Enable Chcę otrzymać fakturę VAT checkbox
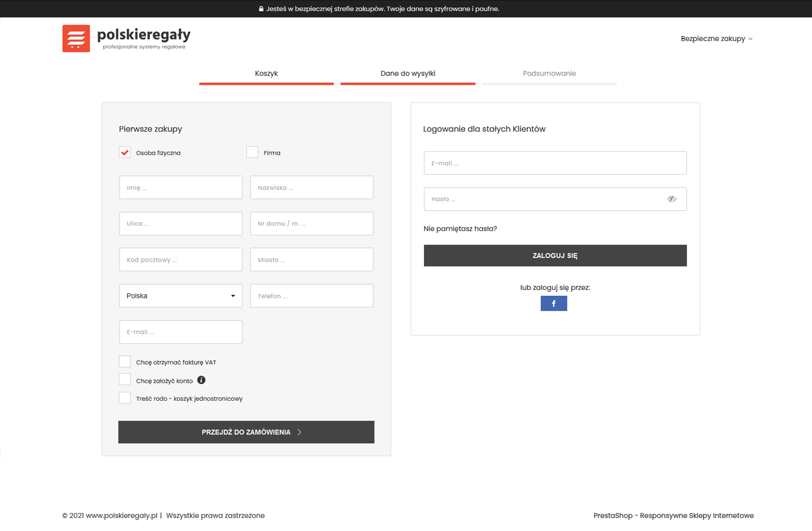 125,362
